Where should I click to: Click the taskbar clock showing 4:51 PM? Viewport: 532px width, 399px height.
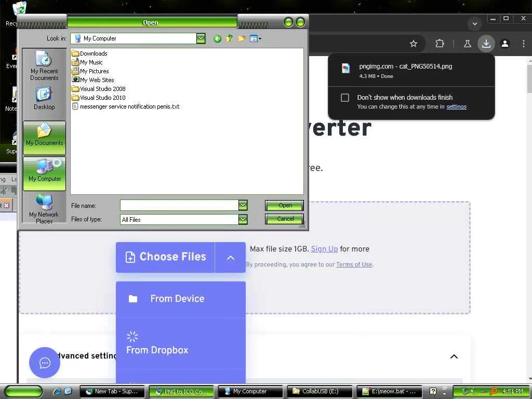513,392
